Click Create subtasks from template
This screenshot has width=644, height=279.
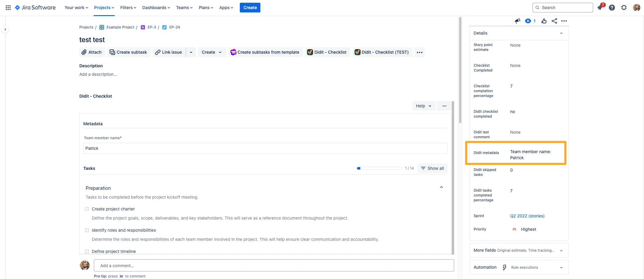coord(265,52)
